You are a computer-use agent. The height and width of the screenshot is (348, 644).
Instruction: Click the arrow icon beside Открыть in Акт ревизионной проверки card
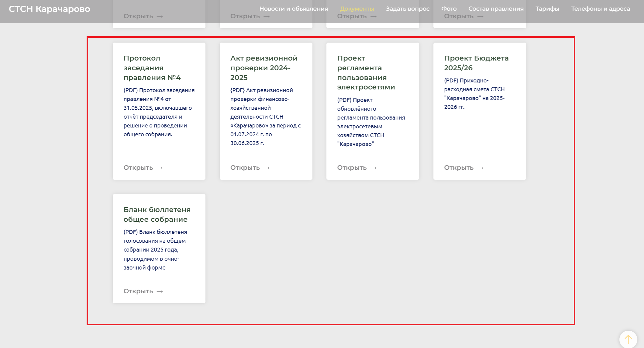[x=267, y=168]
